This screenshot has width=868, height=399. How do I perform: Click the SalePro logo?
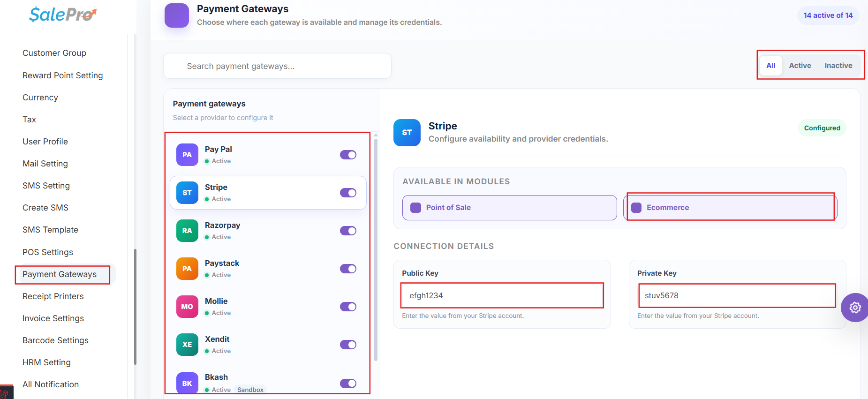point(63,15)
